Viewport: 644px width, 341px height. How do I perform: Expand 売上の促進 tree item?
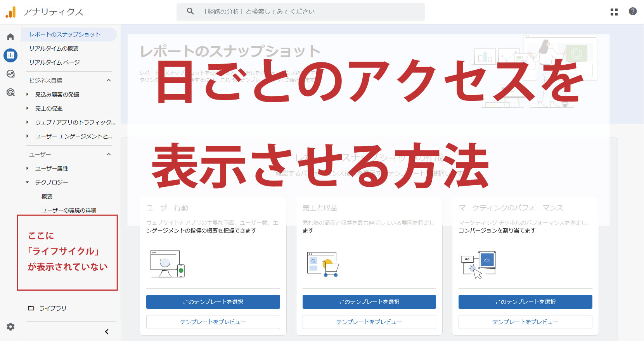[x=28, y=108]
